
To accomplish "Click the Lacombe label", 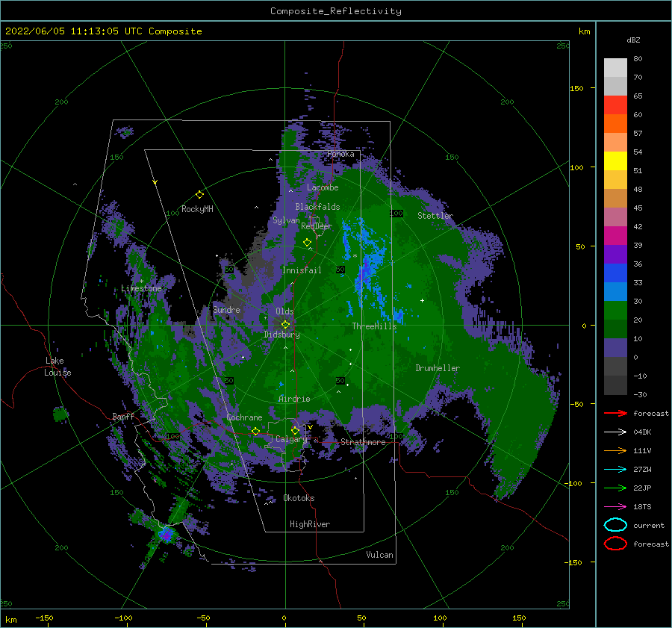I will point(323,187).
